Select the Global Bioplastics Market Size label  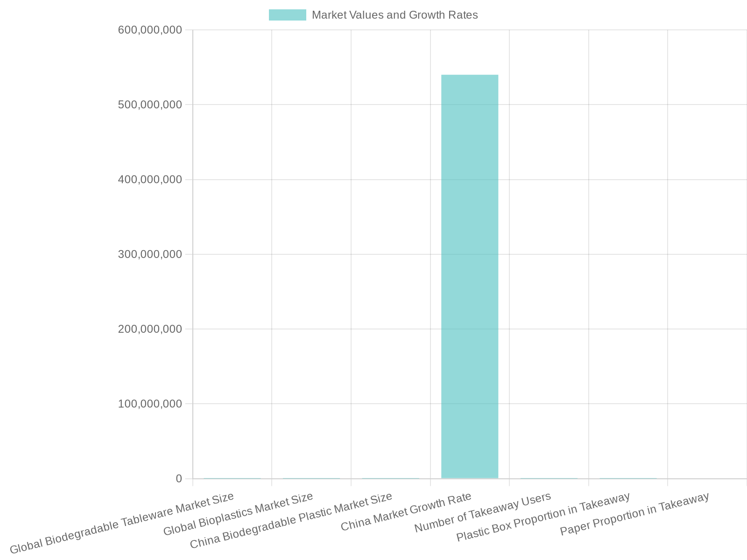click(x=238, y=514)
